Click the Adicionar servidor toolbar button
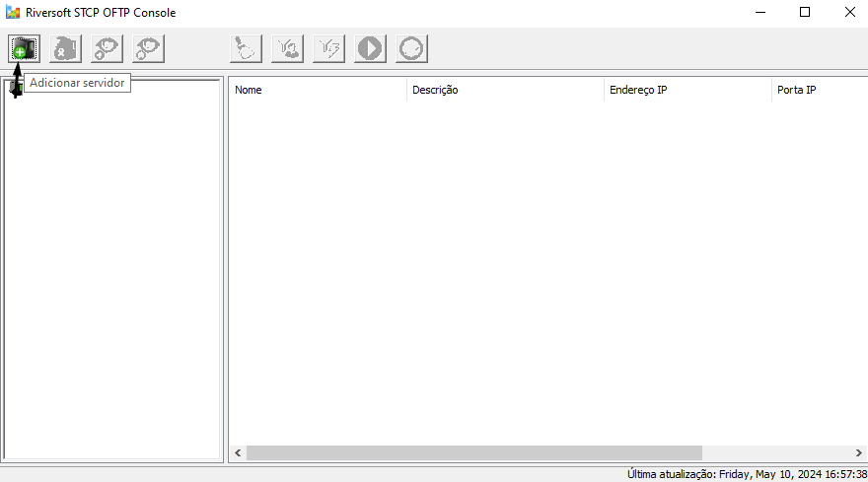 click(24, 48)
